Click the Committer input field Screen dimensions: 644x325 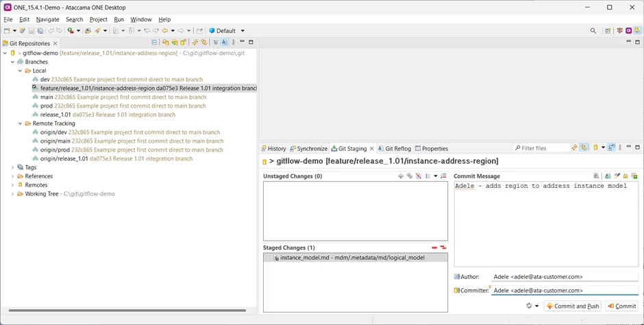coord(565,291)
